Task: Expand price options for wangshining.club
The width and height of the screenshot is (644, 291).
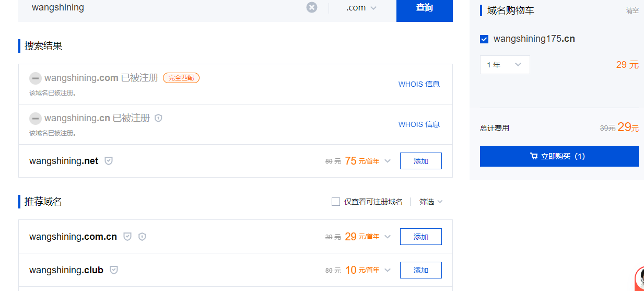Action: coord(388,270)
